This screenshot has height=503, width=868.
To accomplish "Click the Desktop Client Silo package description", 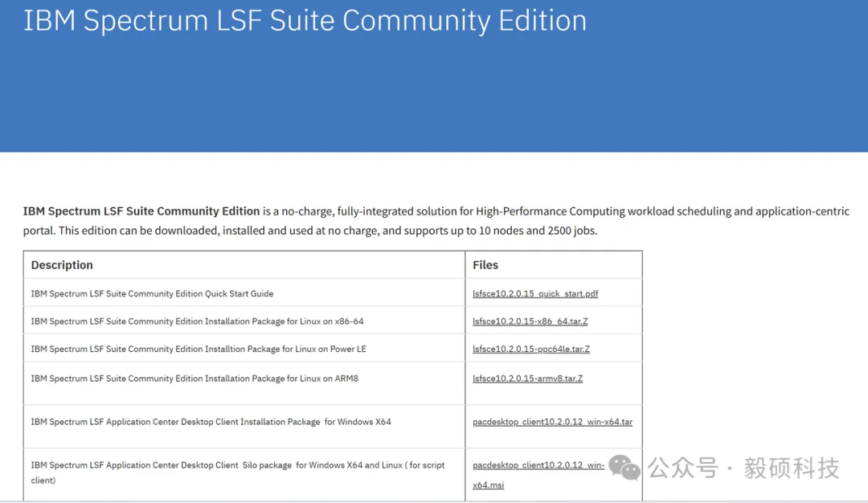I will [237, 465].
